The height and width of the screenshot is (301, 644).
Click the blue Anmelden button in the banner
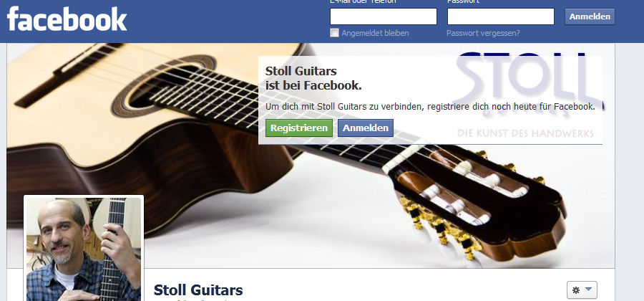pyautogui.click(x=366, y=128)
